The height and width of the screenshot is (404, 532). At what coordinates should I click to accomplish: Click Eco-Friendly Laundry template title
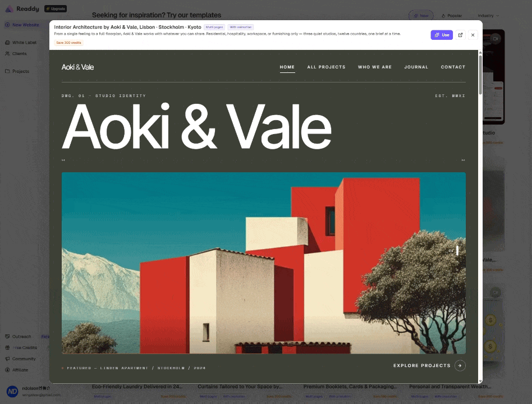137,387
